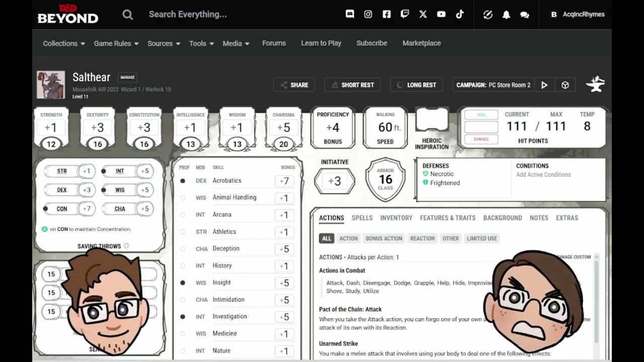Click the Insight skill name
This screenshot has height=362, width=644.
click(x=222, y=283)
